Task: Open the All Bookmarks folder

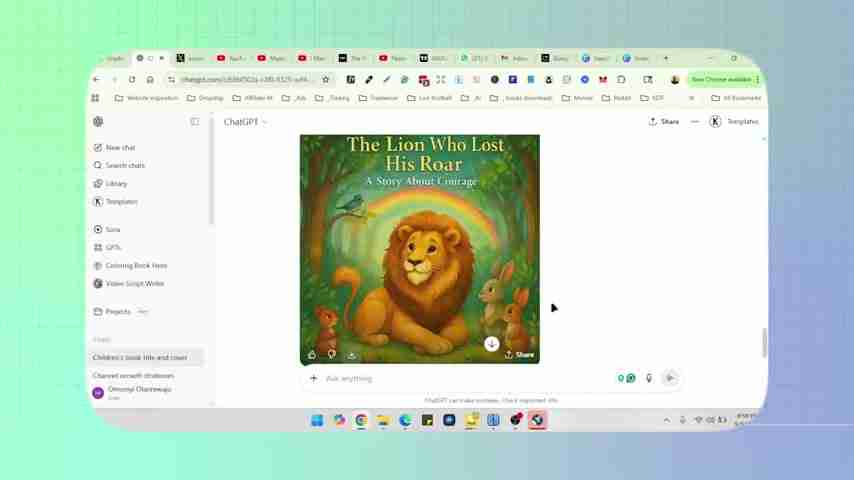Action: 736,98
